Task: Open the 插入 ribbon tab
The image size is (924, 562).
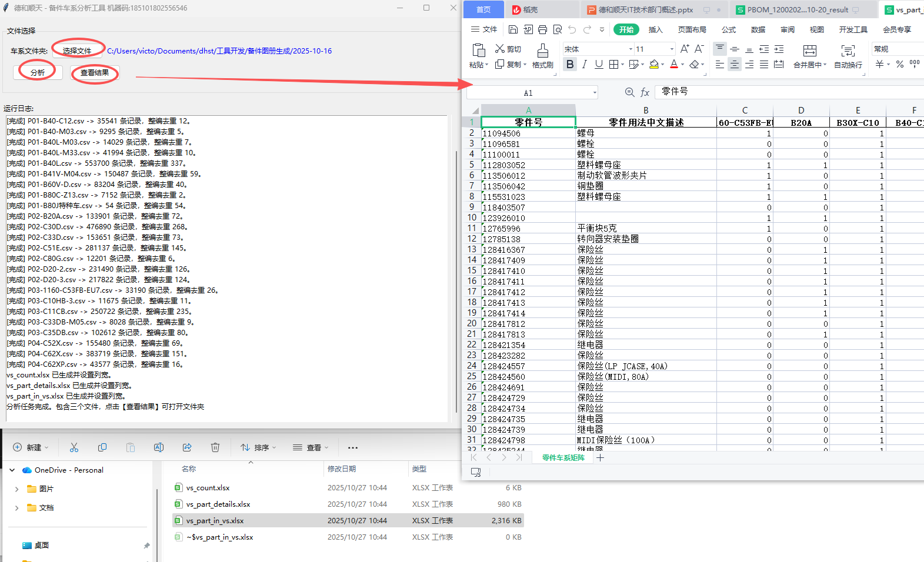Action: tap(655, 29)
